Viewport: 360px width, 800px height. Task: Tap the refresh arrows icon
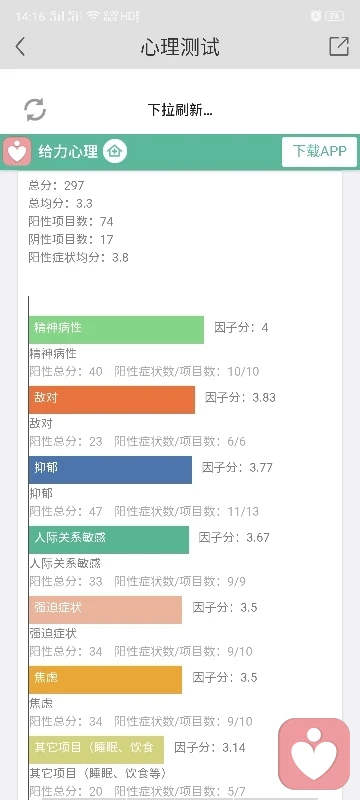[x=35, y=110]
